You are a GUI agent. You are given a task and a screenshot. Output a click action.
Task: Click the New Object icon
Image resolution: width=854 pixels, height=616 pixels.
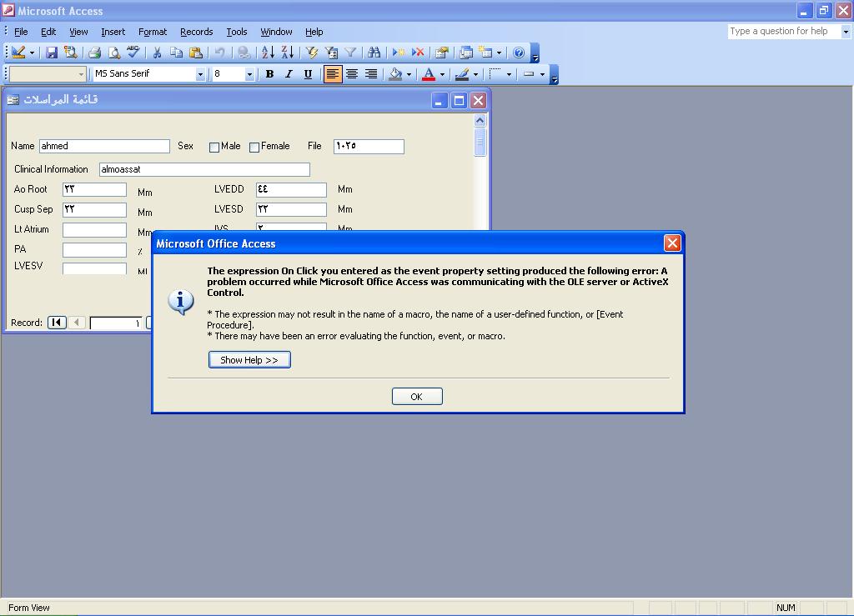point(485,53)
